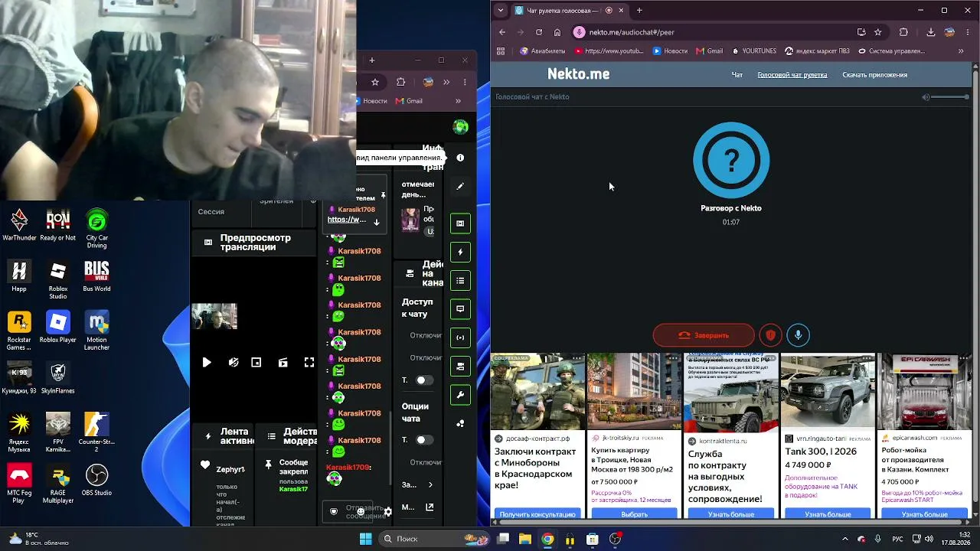Open Ready or Not desktop shortcut
980x551 pixels.
pos(58,225)
